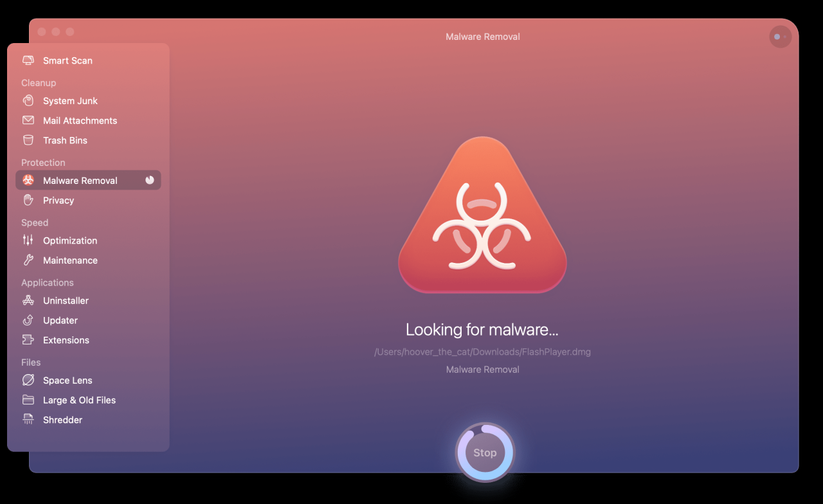Screen dimensions: 823x504
Task: Close the window with red button
Action: tap(42, 32)
